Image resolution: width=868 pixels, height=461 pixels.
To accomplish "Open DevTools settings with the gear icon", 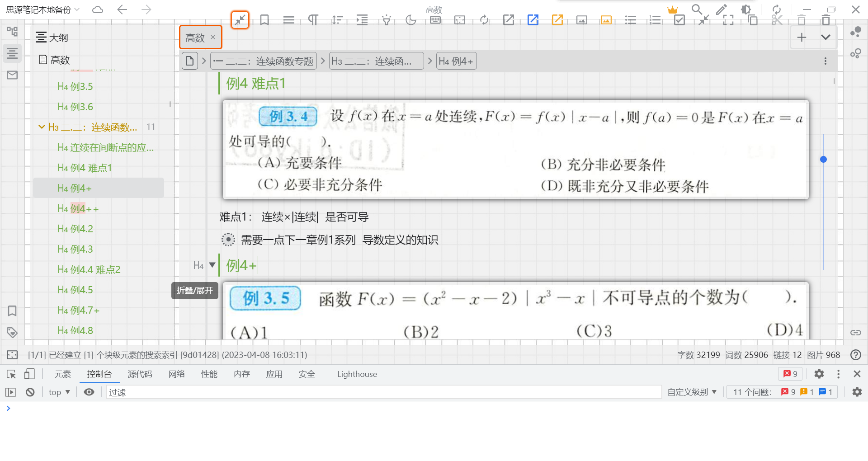I will click(x=819, y=374).
